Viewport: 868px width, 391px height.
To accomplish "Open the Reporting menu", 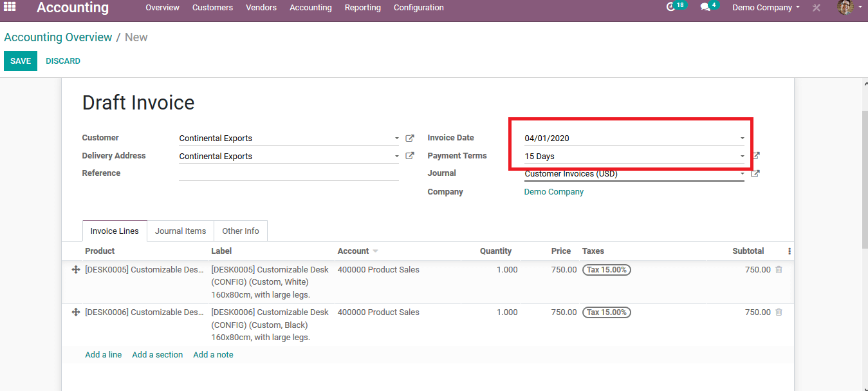I will [363, 8].
